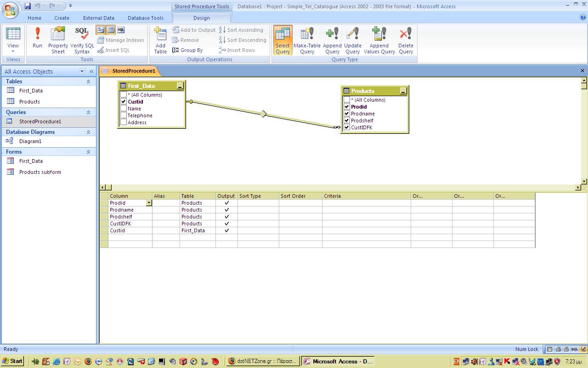Collapse the navigation pane shutter
This screenshot has width=588, height=368.
91,71
